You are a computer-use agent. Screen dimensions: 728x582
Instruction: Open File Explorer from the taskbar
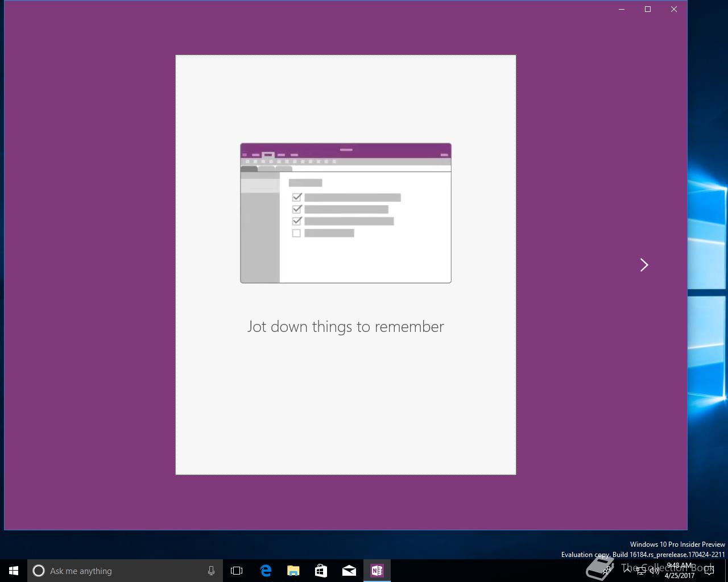click(293, 571)
